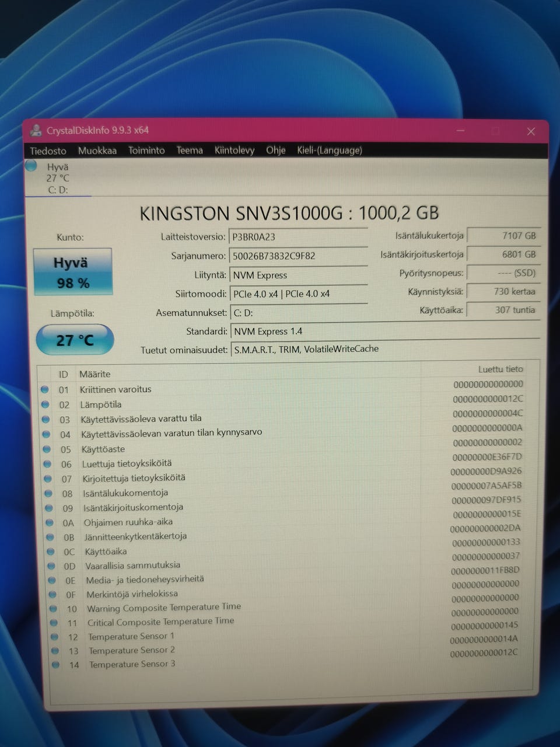Click the Liityntä field showing NVM Express
The image size is (560, 747).
(x=299, y=275)
